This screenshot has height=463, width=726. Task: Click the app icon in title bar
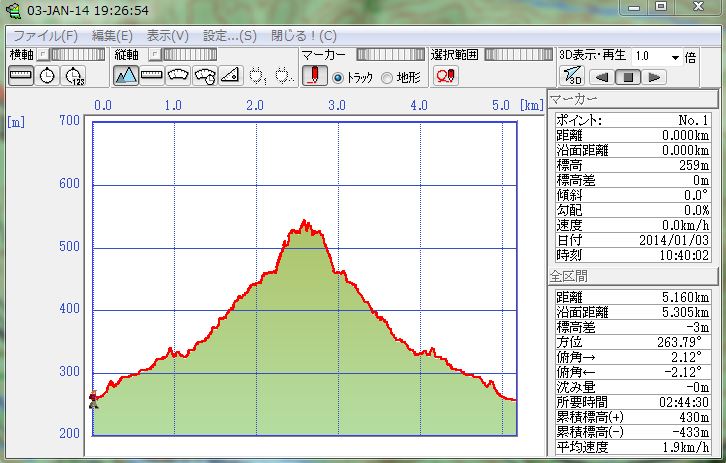pos(14,10)
